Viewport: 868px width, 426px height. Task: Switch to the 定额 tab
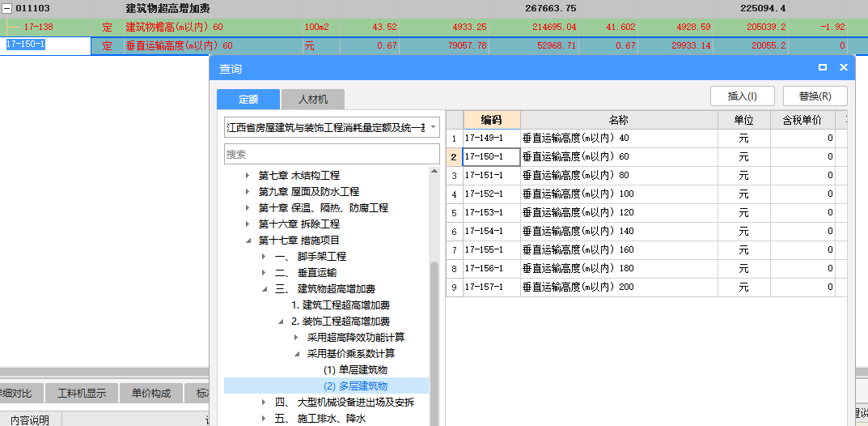248,100
